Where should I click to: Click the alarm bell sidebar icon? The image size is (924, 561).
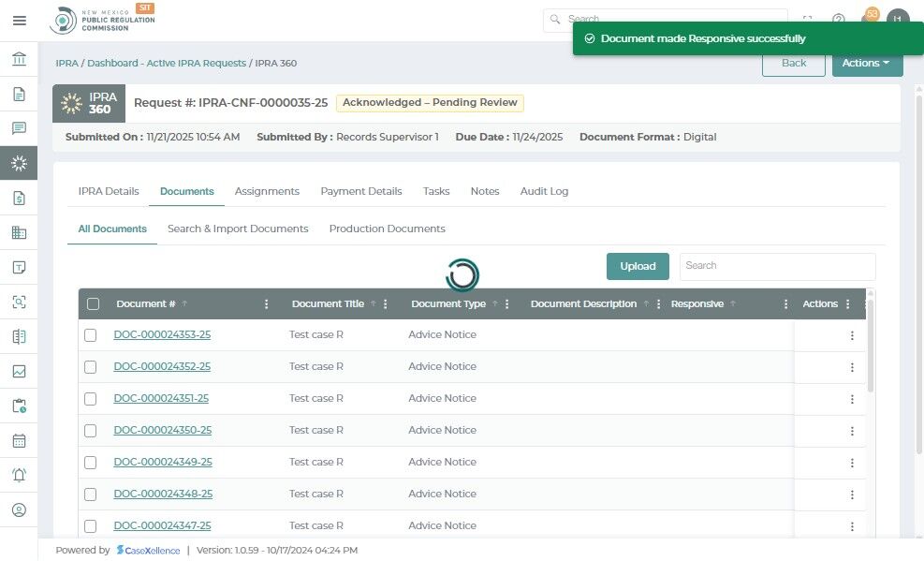(19, 475)
